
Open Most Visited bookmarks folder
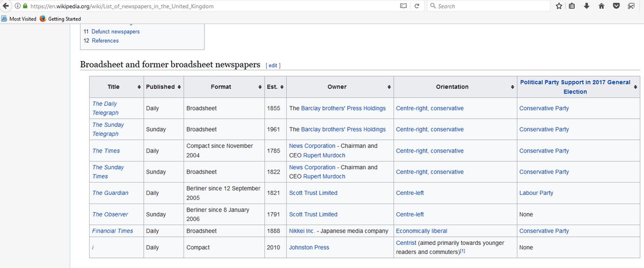[19, 19]
